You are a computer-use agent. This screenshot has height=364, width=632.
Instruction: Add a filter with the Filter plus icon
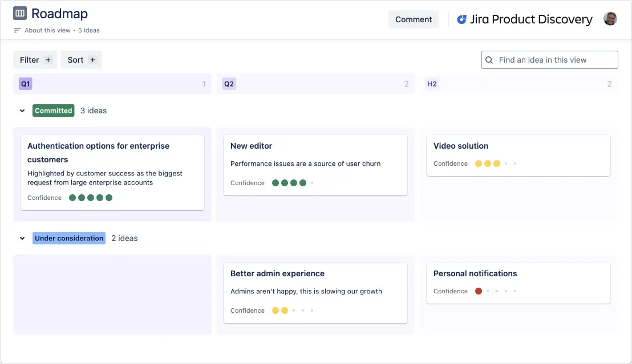48,60
